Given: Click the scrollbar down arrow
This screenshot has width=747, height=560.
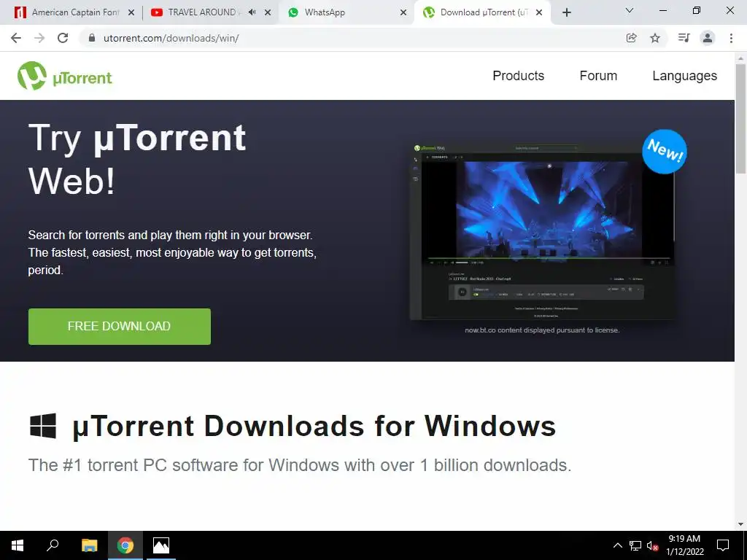Looking at the screenshot, I should click(x=741, y=524).
